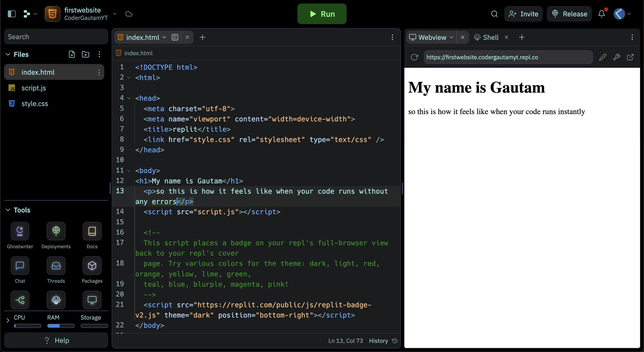Toggle the left sidebar panel icon
This screenshot has width=644, height=352.
point(12,14)
